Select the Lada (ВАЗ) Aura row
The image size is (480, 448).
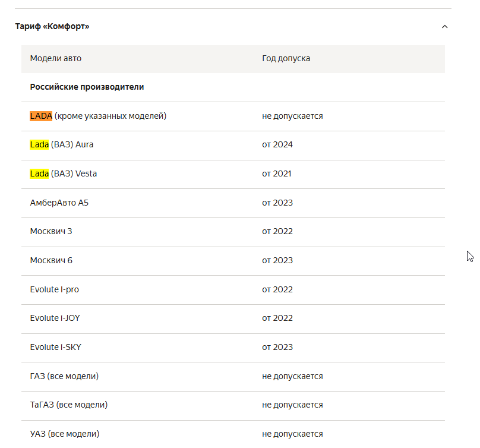[x=233, y=145]
